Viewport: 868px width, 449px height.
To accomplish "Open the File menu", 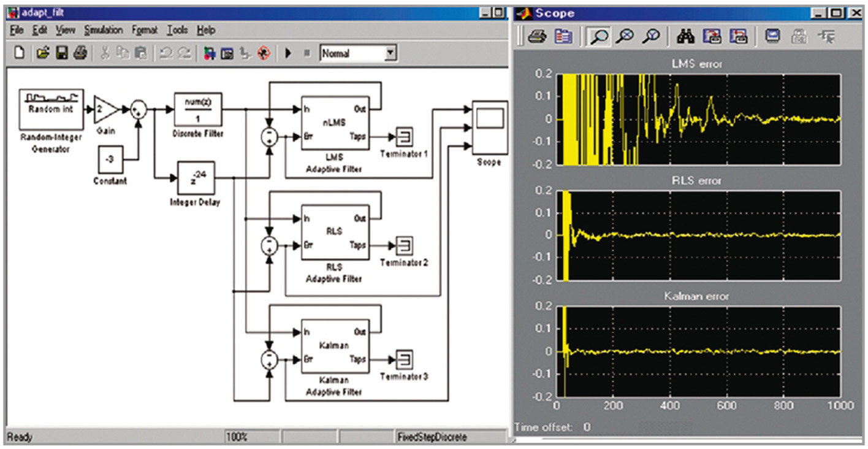I will 17,29.
